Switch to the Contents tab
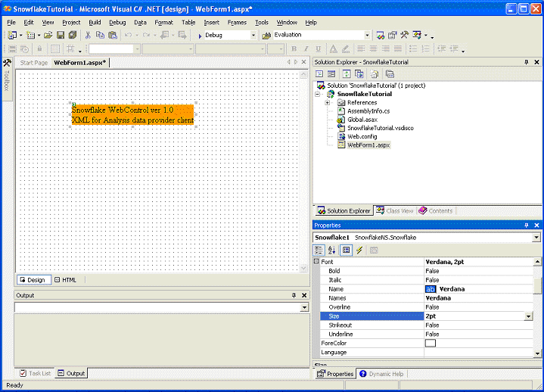This screenshot has height=392, width=544. pyautogui.click(x=436, y=211)
